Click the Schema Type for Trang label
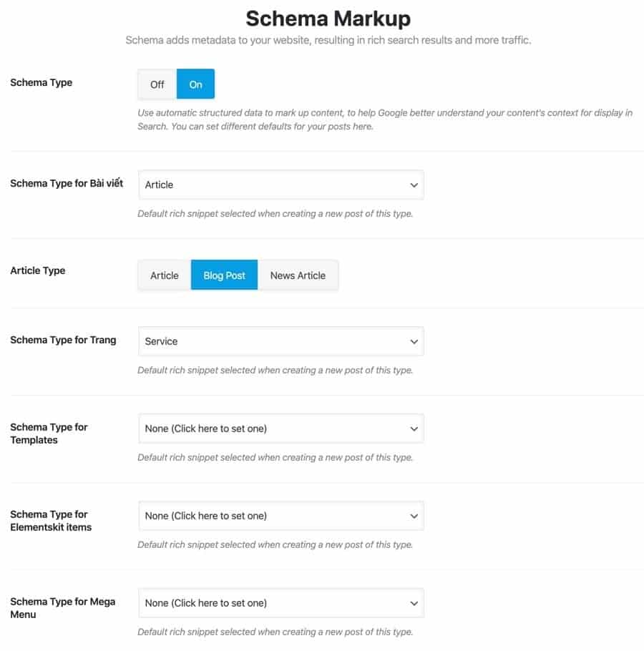Viewport: 644px width, 651px height. [63, 340]
